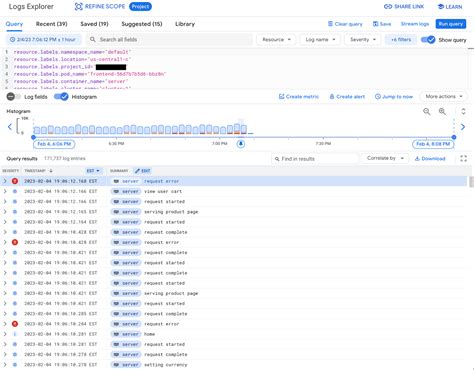474x370 pixels.
Task: Click the Stream logs button
Action: click(415, 24)
